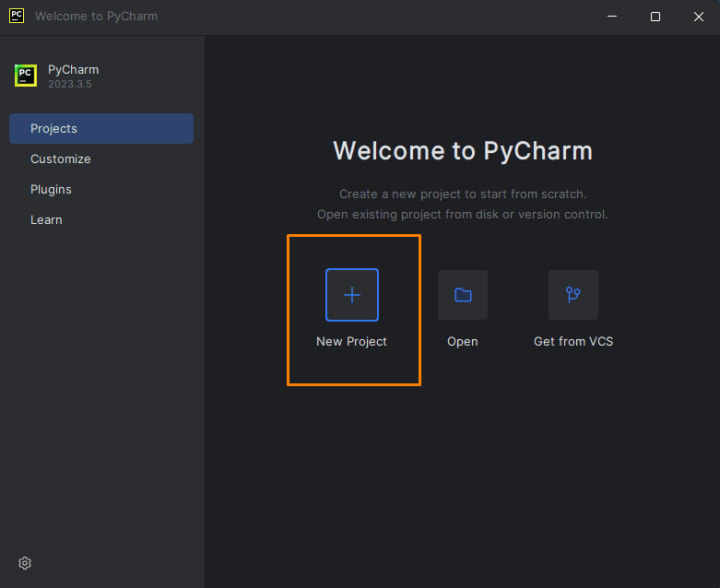Screen dimensions: 720x588
Task: Click the PyCharm name in the sidebar
Action: [73, 70]
